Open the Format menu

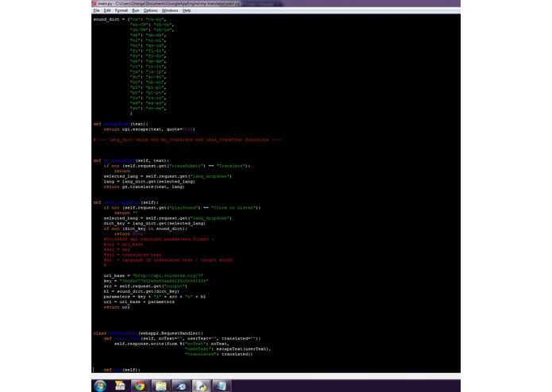(x=121, y=10)
